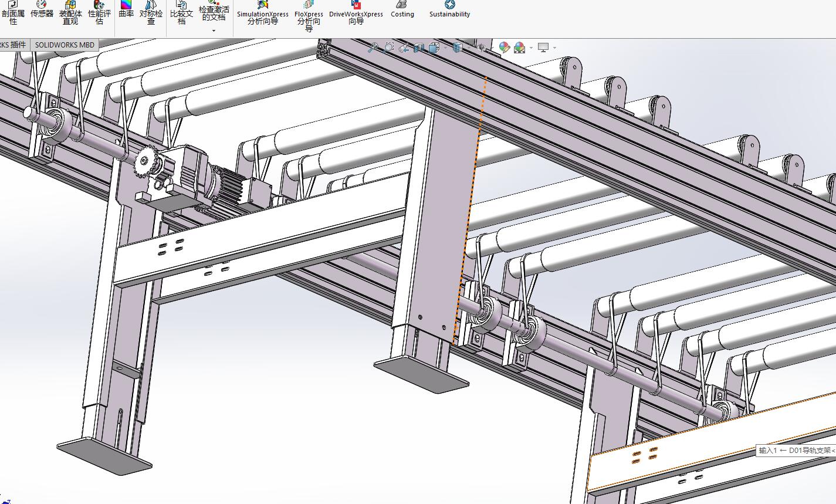The image size is (836, 504).
Task: Select the 曲率 (Curvature) tool
Action: tap(126, 9)
